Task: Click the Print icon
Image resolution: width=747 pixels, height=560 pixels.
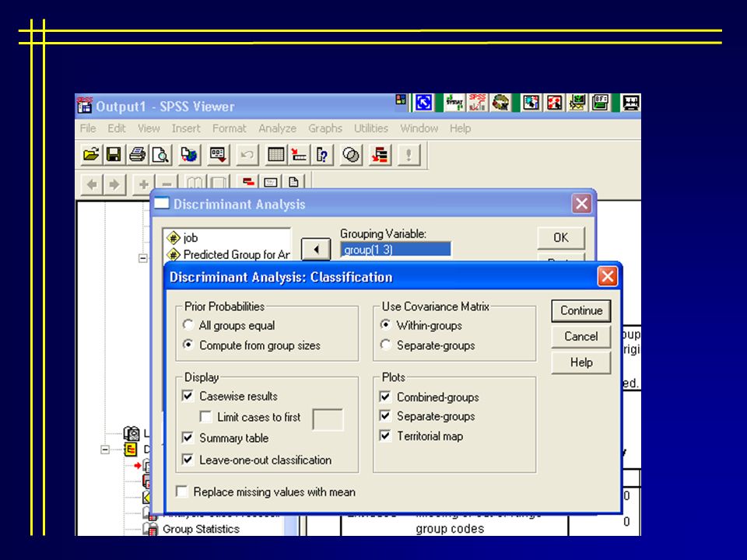Action: 137,154
